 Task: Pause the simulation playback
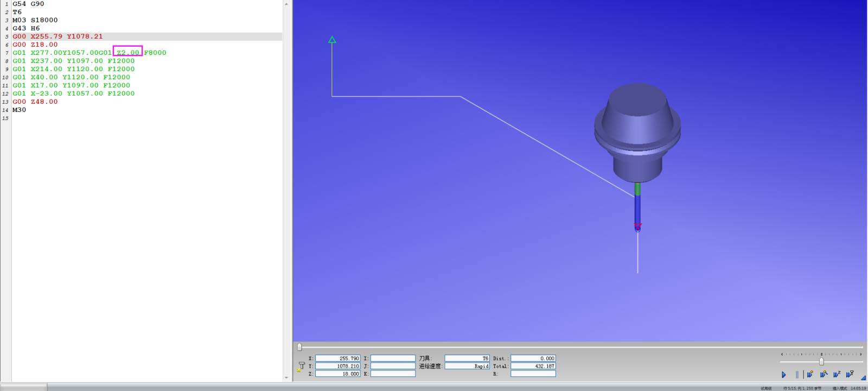click(x=797, y=374)
